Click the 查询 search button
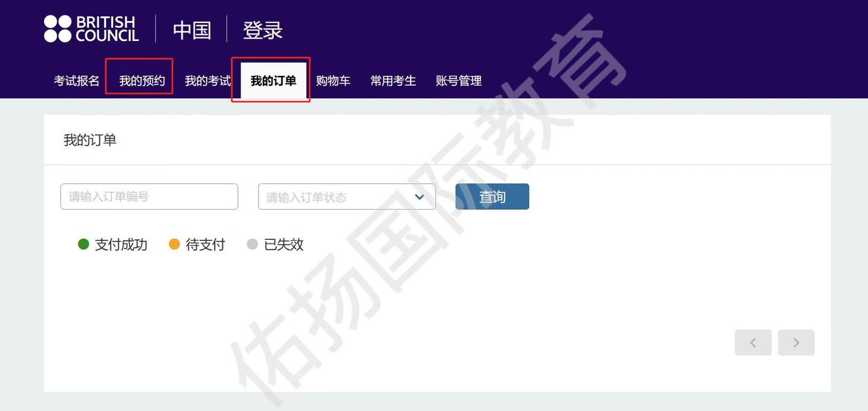 click(x=492, y=196)
